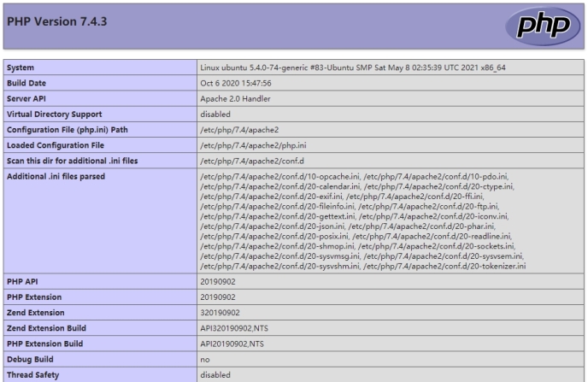The height and width of the screenshot is (382, 588).
Task: Select the Oct 6 2020 15:47:56 value
Action: click(x=236, y=83)
